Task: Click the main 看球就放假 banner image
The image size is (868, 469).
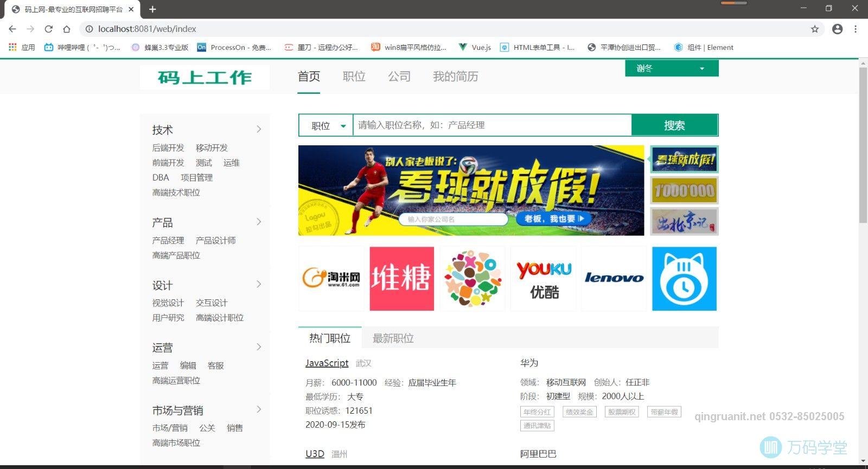Action: [471, 190]
